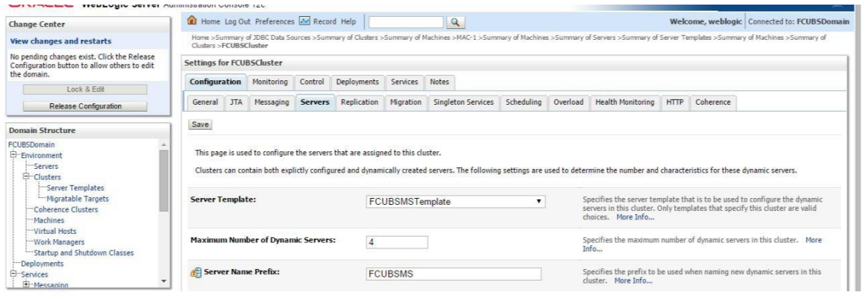Switch to the Control tab

click(312, 82)
